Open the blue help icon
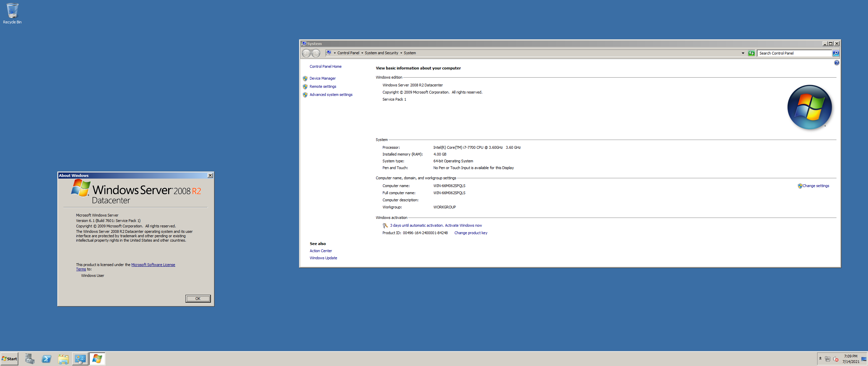The height and width of the screenshot is (366, 868). click(836, 63)
